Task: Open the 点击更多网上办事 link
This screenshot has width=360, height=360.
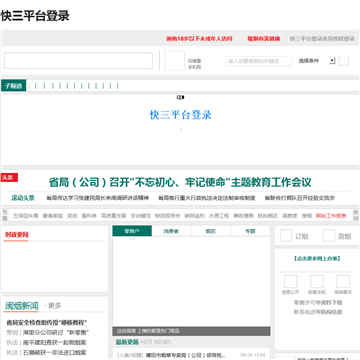Action: pos(317,258)
